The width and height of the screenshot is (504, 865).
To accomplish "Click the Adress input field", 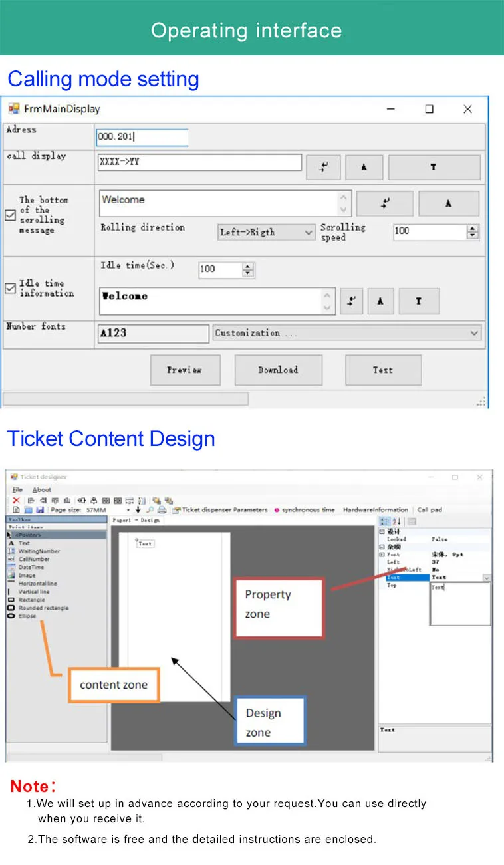I will click(142, 138).
